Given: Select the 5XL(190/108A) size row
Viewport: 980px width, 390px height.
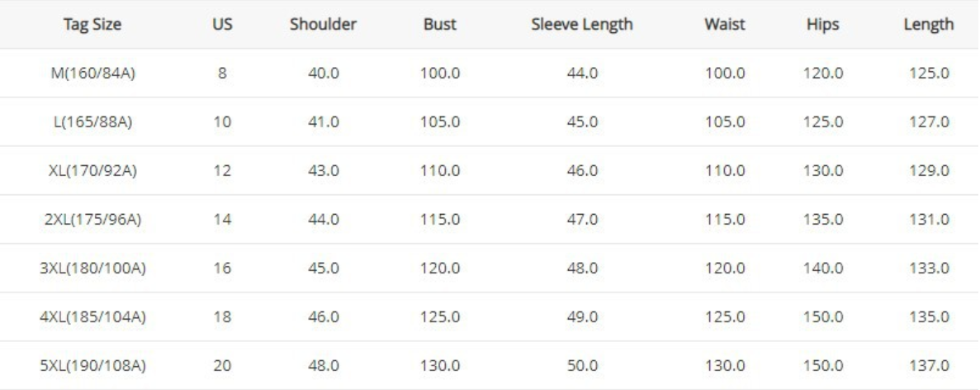Looking at the screenshot, I should pos(92,366).
